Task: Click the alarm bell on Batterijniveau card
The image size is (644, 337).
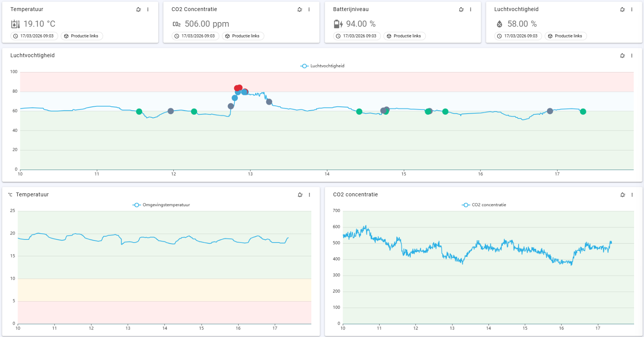Action: [x=461, y=10]
